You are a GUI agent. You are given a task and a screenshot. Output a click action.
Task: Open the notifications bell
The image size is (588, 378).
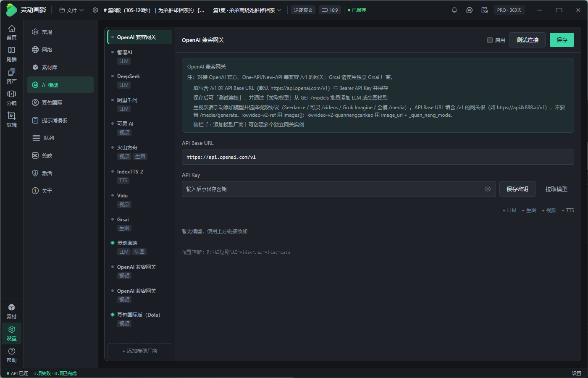click(x=454, y=10)
